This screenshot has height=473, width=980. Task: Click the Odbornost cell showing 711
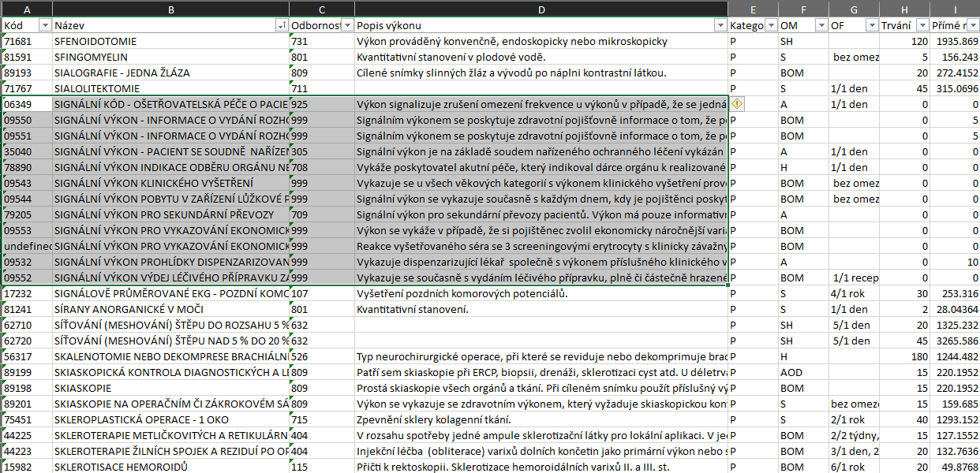coord(322,88)
